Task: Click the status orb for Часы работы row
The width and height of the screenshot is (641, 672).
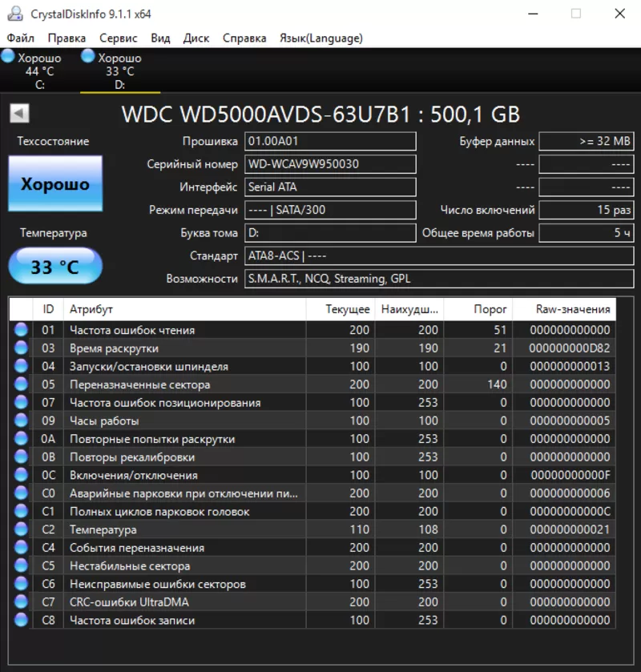Action: coord(21,421)
